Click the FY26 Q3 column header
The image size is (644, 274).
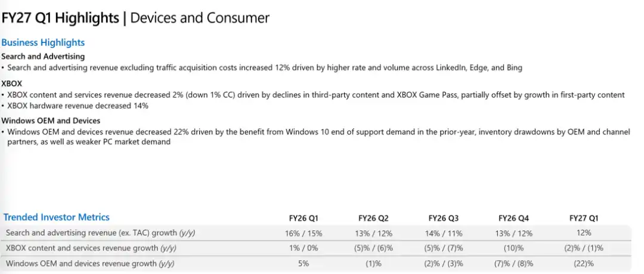(444, 218)
